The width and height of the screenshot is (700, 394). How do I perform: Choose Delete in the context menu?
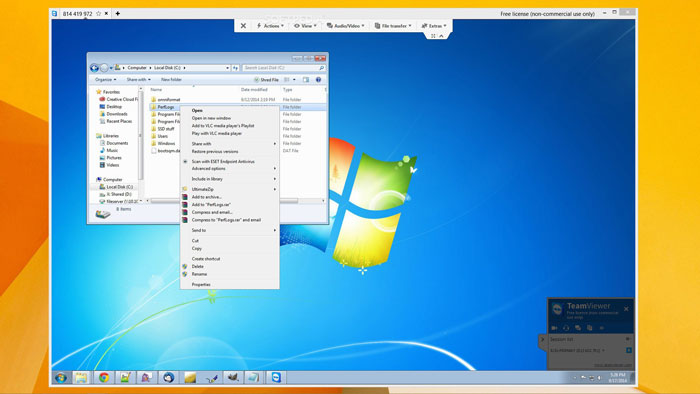(230, 266)
